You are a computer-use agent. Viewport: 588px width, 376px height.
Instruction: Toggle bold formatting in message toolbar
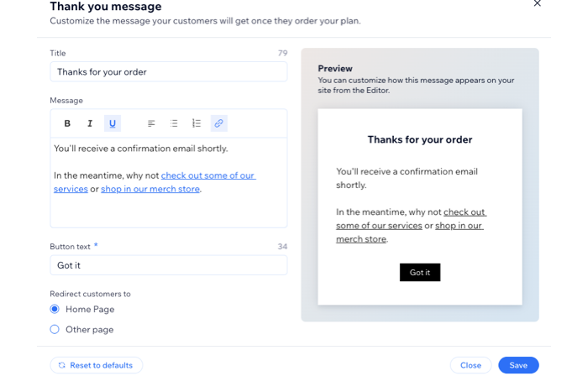click(x=67, y=123)
